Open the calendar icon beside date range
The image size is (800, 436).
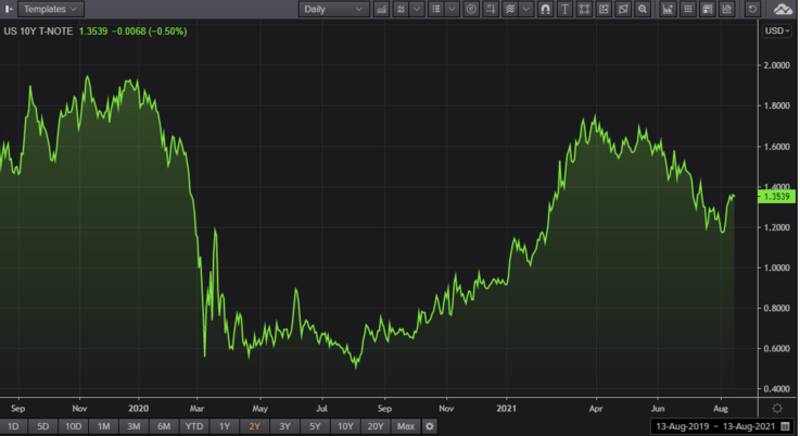point(784,427)
